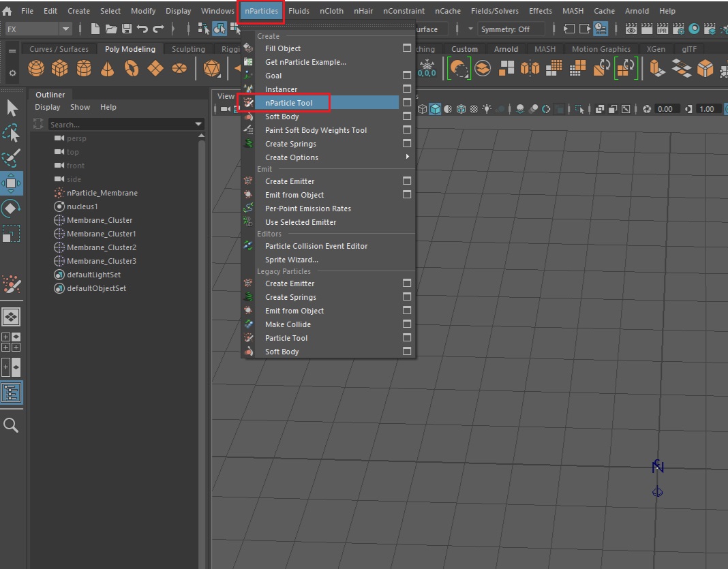Open the Symmetry Off dropdown

point(511,29)
